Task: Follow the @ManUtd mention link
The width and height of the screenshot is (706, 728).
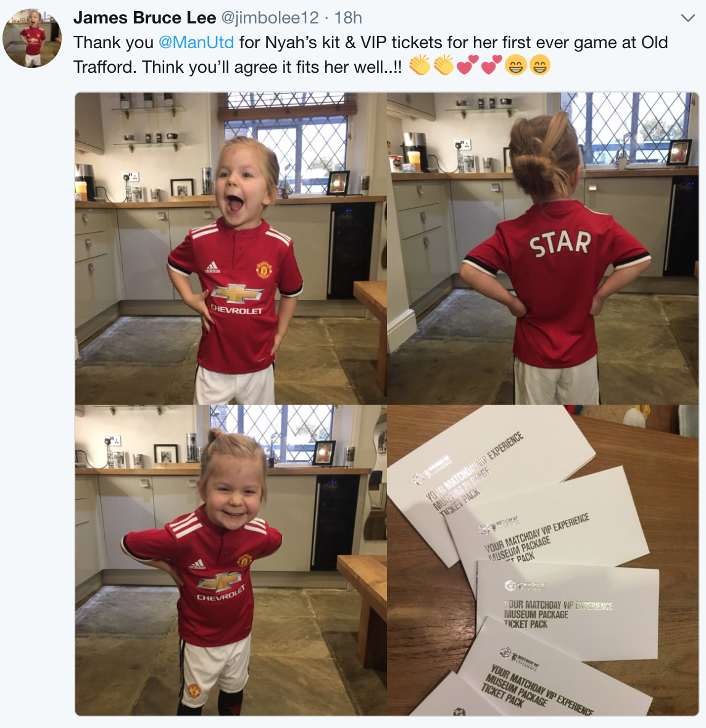Action: click(x=196, y=42)
